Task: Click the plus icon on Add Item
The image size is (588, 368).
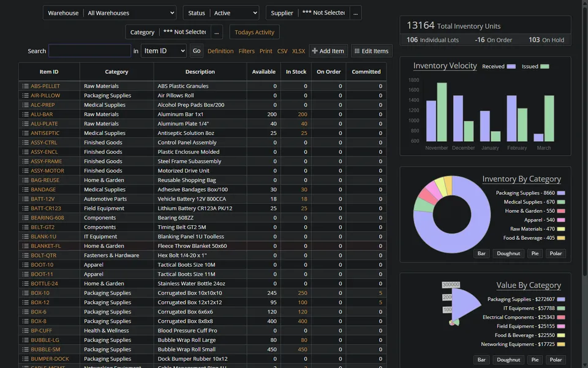Action: point(317,51)
